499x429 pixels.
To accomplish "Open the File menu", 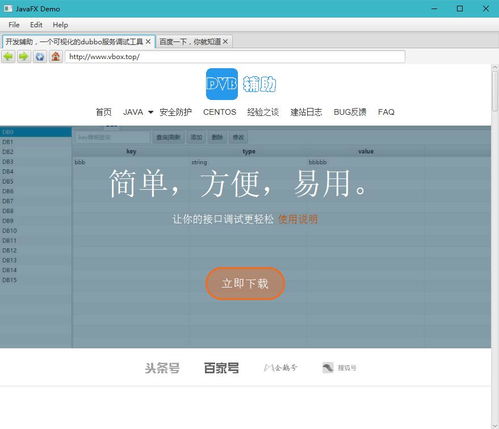I will 14,25.
